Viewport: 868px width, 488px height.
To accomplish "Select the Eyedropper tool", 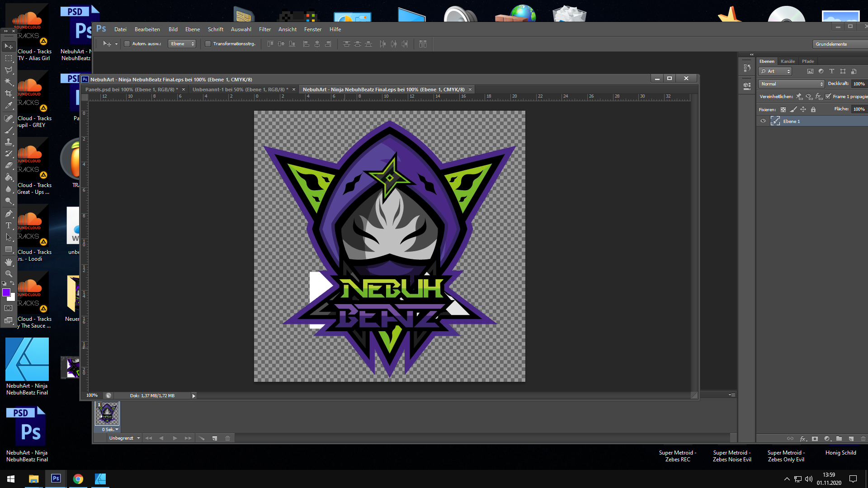I will [9, 105].
